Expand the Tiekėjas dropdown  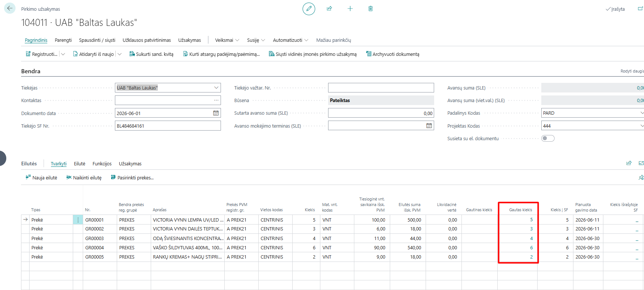[216, 88]
